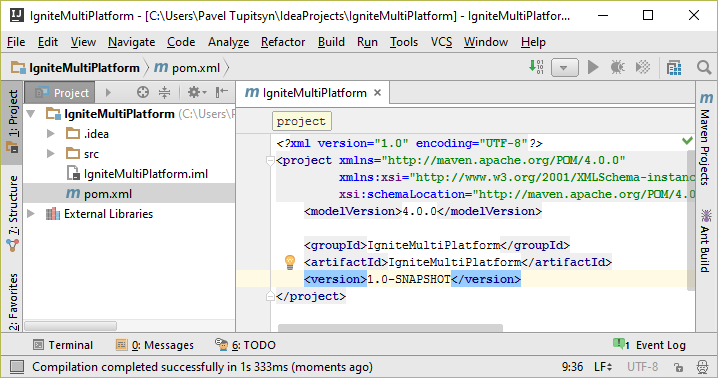Screen dimensions: 718x378
Task: Open the Navigate menu
Action: coord(131,42)
